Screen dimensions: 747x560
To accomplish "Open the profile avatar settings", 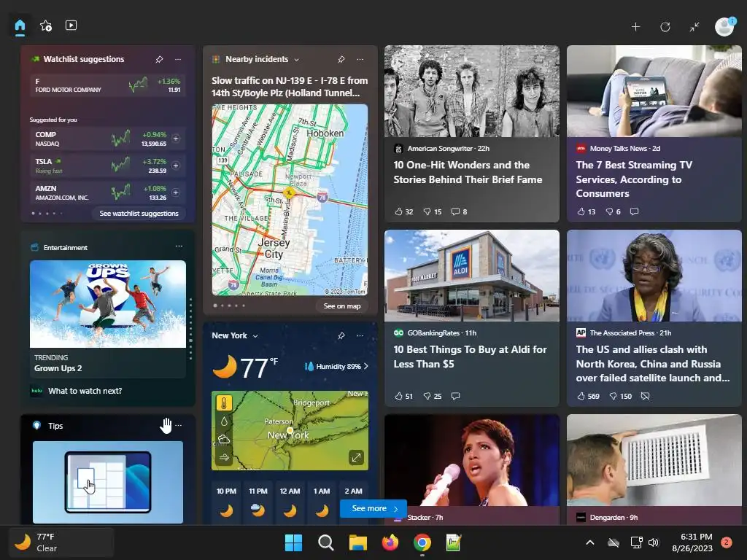I will (x=724, y=27).
